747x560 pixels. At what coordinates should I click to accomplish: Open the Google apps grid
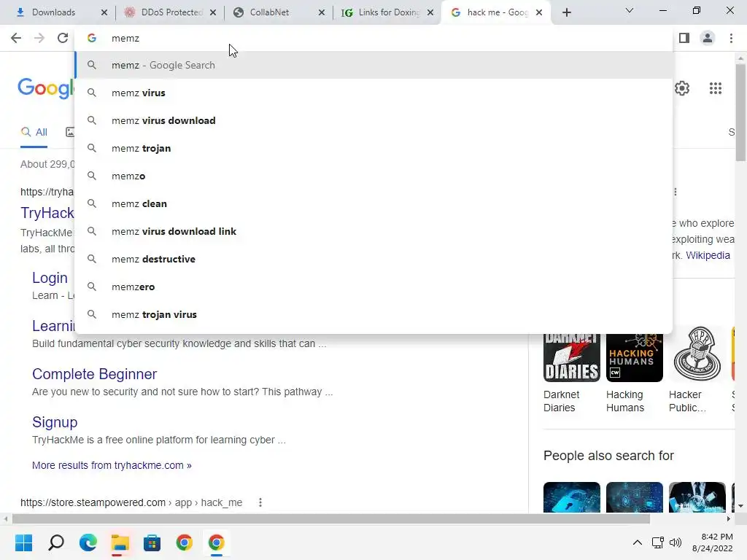(715, 88)
